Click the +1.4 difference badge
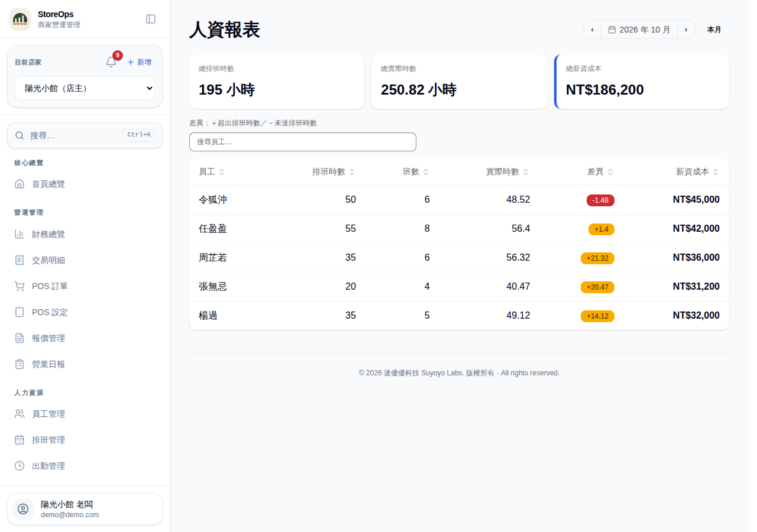757x532 pixels. [x=601, y=229]
